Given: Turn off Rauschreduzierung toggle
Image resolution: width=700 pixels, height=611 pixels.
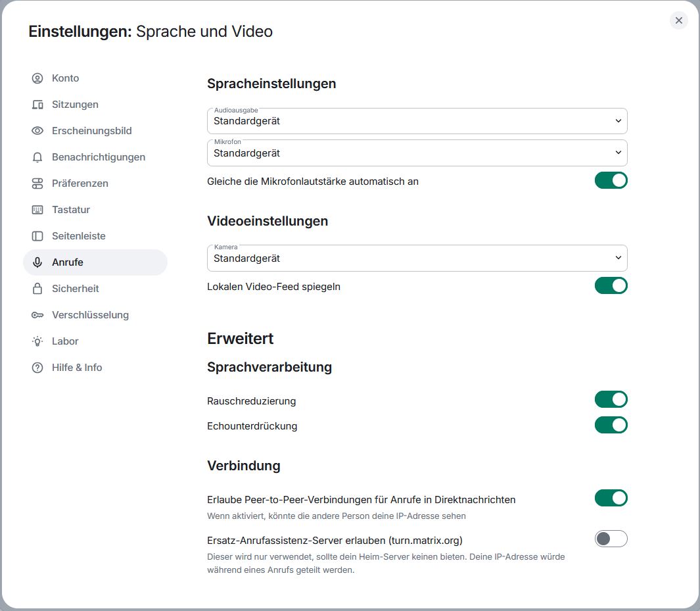Looking at the screenshot, I should click(611, 400).
